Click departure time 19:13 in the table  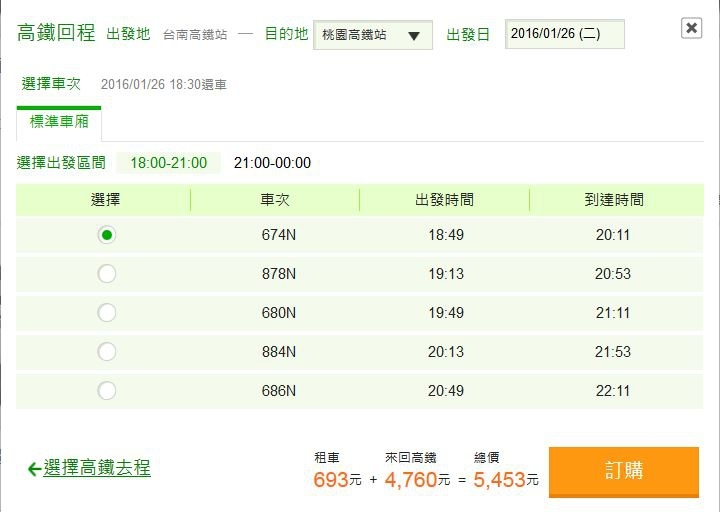coord(445,274)
